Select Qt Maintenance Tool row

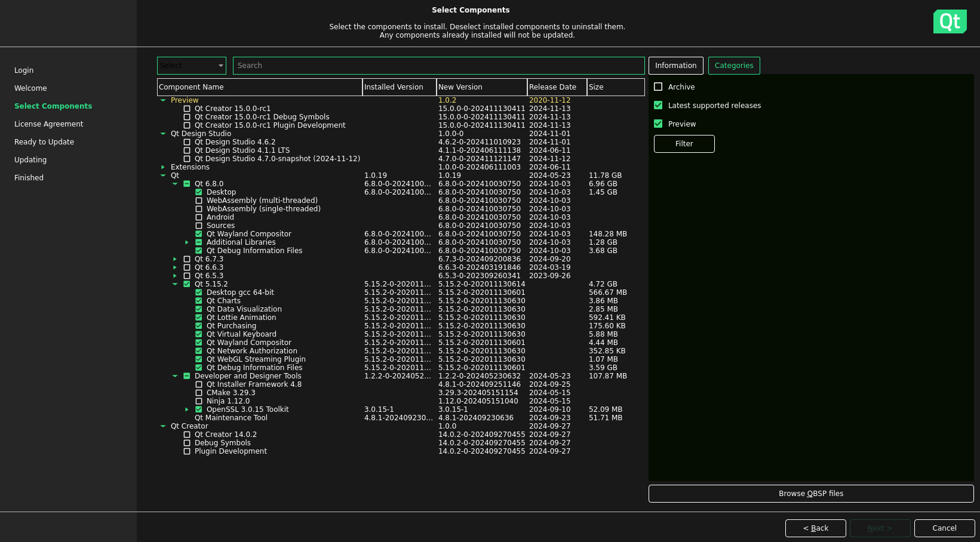point(401,418)
